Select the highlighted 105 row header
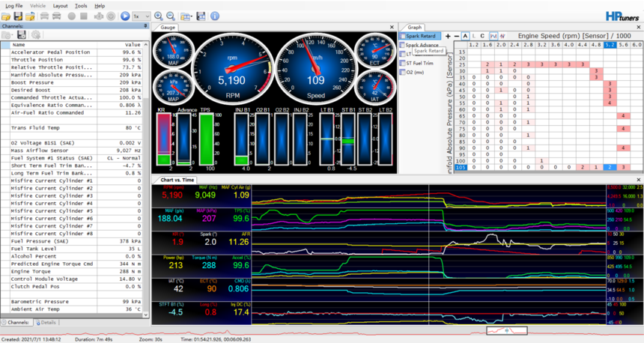The width and height of the screenshot is (644, 343). point(461,167)
